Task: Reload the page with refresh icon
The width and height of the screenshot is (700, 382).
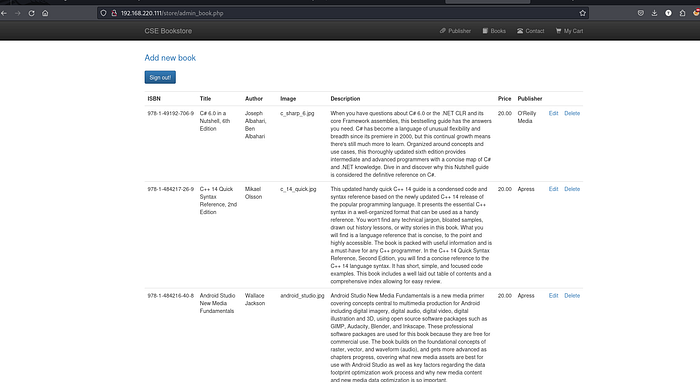Action: 31,13
